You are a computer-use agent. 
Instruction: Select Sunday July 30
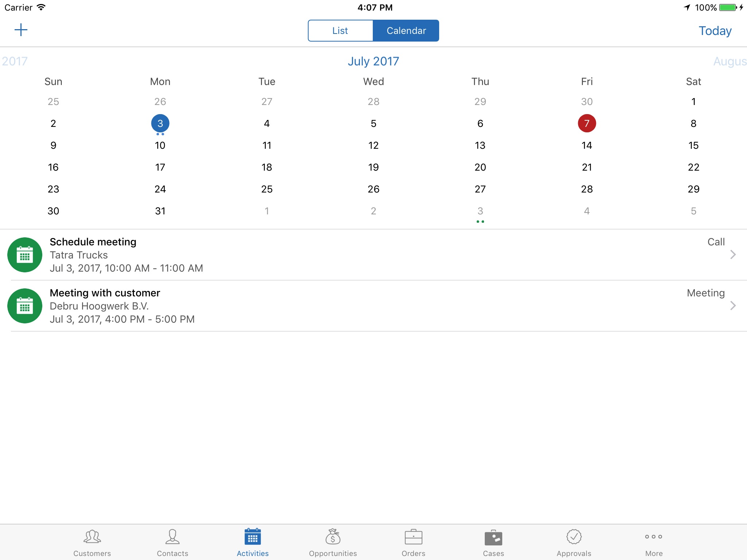point(53,211)
